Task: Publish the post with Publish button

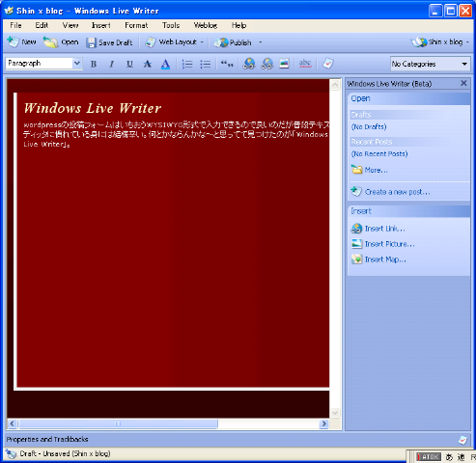Action: coord(233,42)
